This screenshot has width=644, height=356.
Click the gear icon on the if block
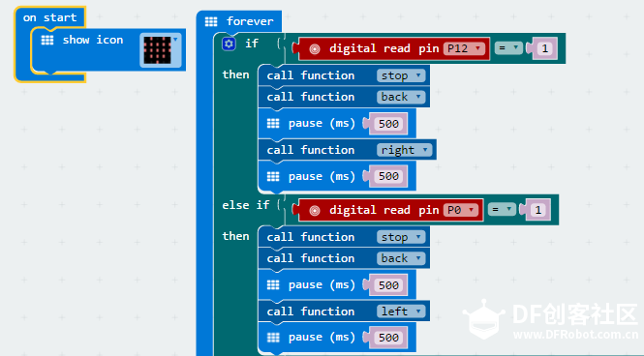(x=229, y=44)
